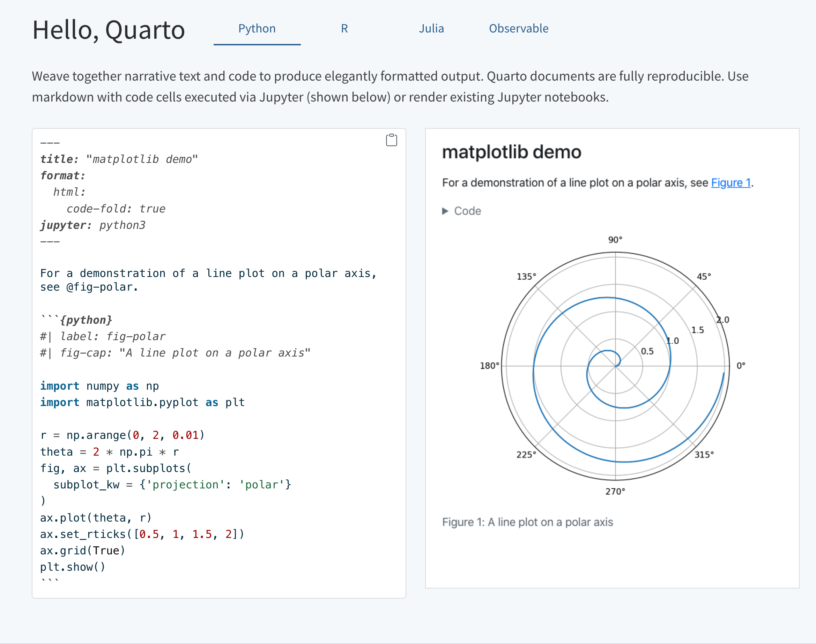Switch to the Julia tab
Screen dimensions: 816x644
[x=431, y=29]
